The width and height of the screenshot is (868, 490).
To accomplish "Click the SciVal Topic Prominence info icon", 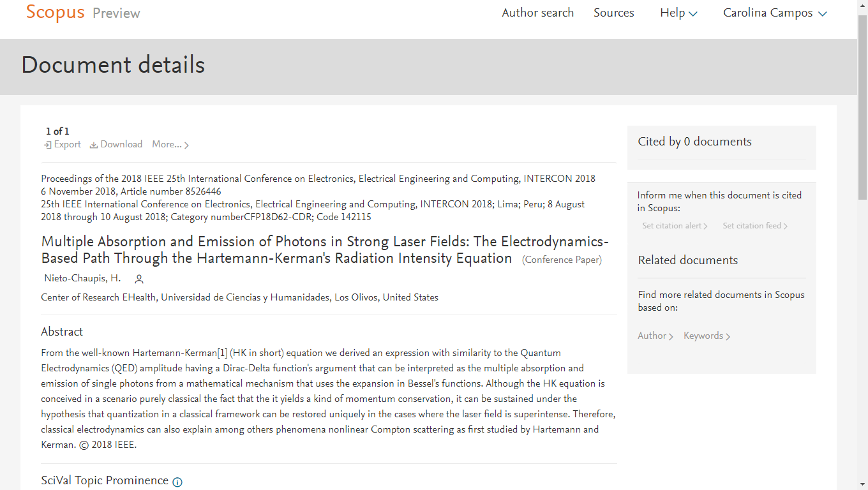I will point(177,482).
